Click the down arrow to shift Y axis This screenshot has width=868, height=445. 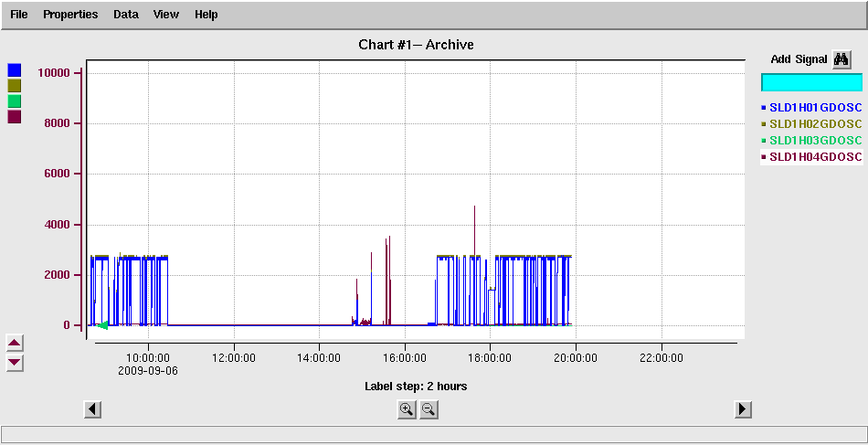15,363
